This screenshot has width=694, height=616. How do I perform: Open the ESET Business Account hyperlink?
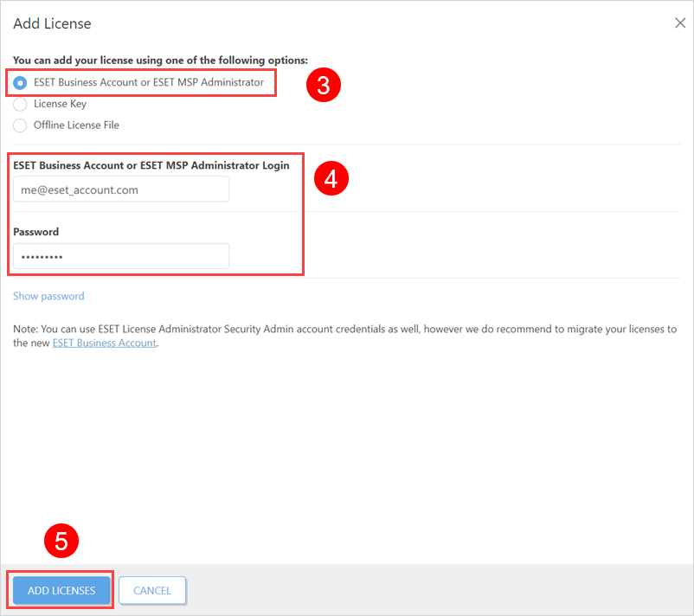click(x=105, y=343)
